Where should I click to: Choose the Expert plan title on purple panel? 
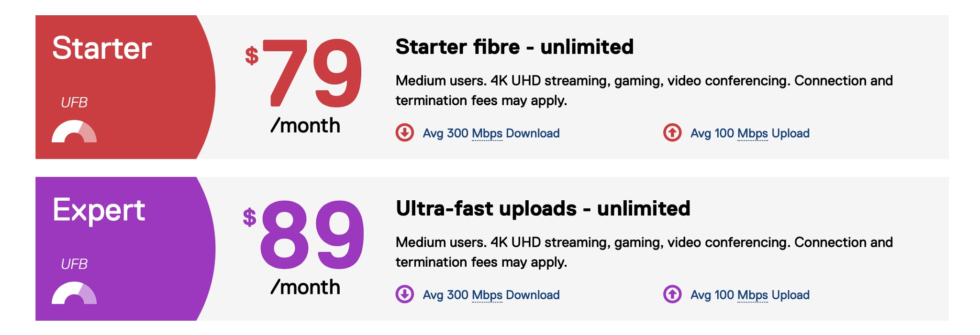coord(99,210)
